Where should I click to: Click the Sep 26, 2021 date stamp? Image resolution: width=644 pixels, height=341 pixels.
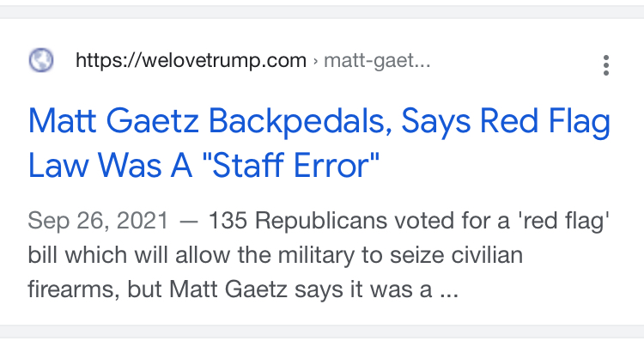98,221
